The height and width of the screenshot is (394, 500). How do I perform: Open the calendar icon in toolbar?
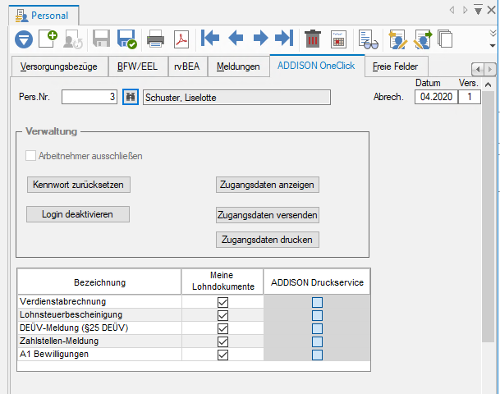[339, 39]
